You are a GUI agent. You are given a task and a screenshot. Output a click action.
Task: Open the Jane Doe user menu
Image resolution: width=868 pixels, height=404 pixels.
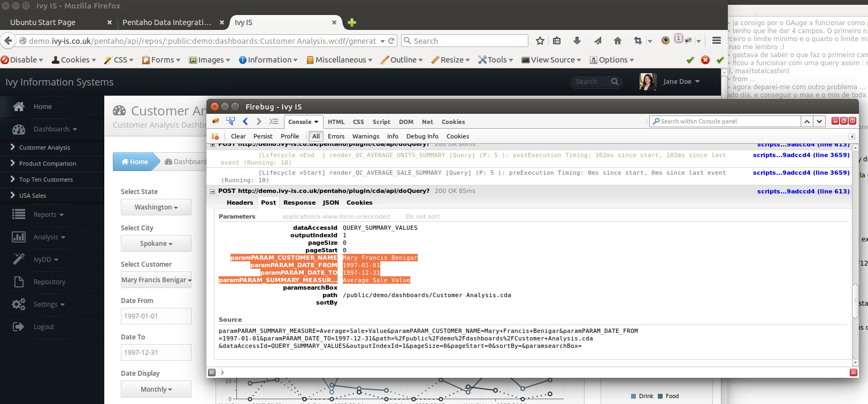[681, 81]
